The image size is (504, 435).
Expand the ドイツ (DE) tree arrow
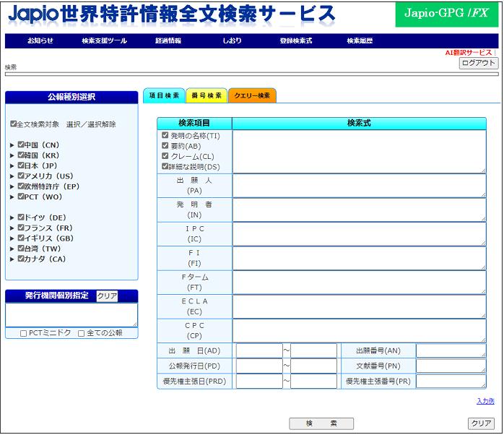[12, 217]
